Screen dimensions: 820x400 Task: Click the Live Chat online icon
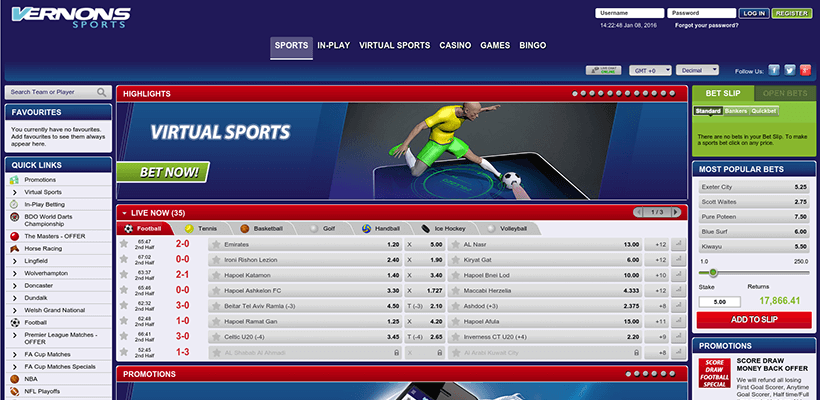click(x=603, y=70)
